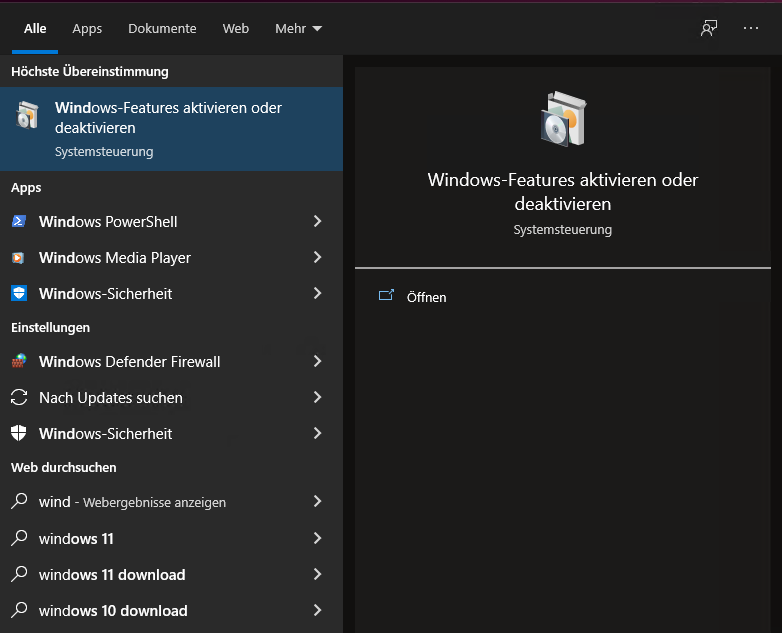Click the Nach Updates suchen refresh icon
The width and height of the screenshot is (782, 633).
pyautogui.click(x=19, y=397)
